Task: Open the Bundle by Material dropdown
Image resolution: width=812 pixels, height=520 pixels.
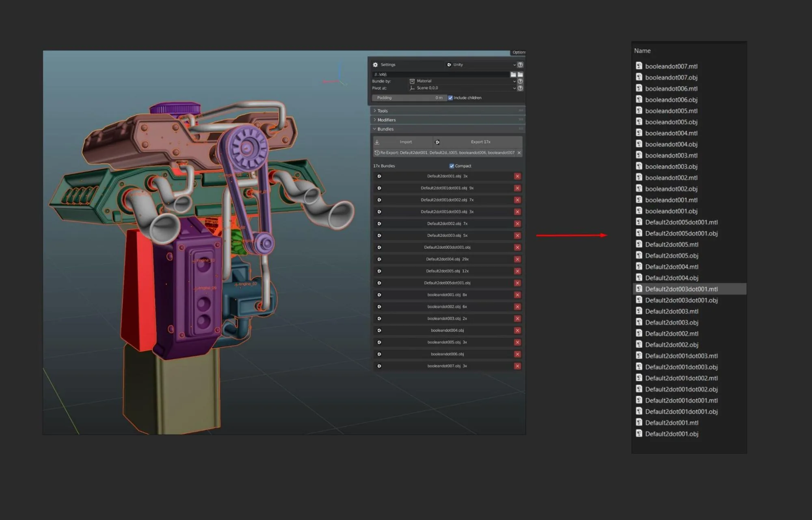Action: point(462,81)
